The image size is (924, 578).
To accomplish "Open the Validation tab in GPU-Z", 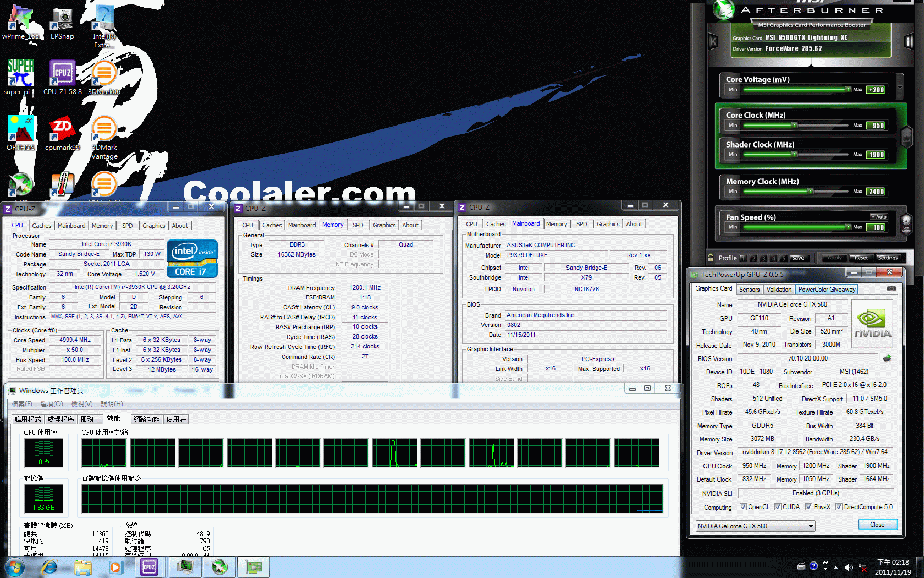I will click(779, 290).
